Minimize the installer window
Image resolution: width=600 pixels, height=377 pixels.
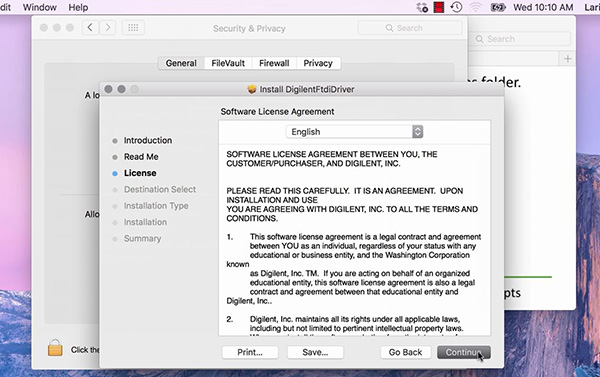pyautogui.click(x=122, y=89)
